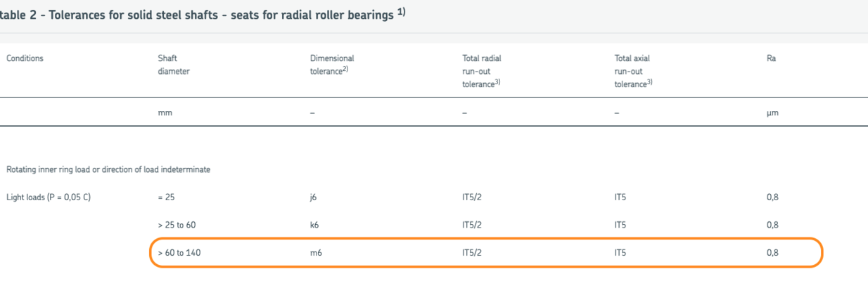Click IT5/2 in the highlighted m6 row
This screenshot has width=868, height=281.
coord(472,253)
